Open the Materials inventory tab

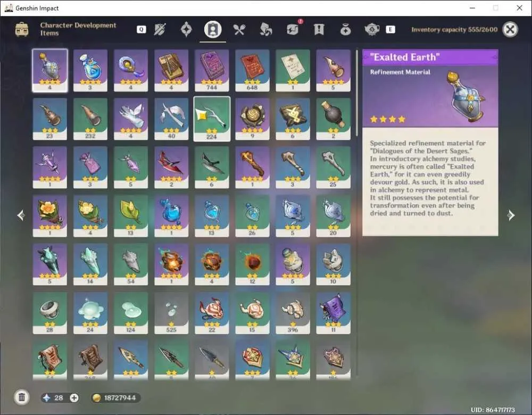pyautogui.click(x=265, y=29)
